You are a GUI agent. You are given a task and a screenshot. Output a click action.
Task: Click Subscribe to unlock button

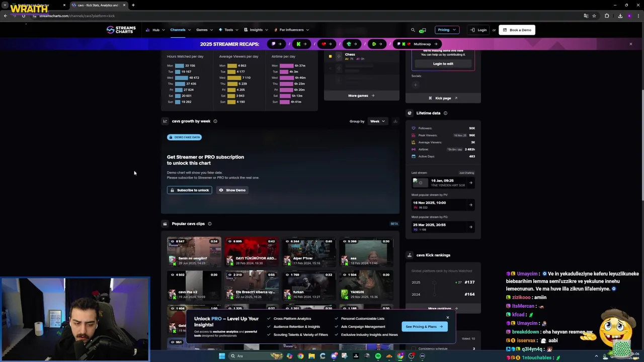(x=190, y=190)
